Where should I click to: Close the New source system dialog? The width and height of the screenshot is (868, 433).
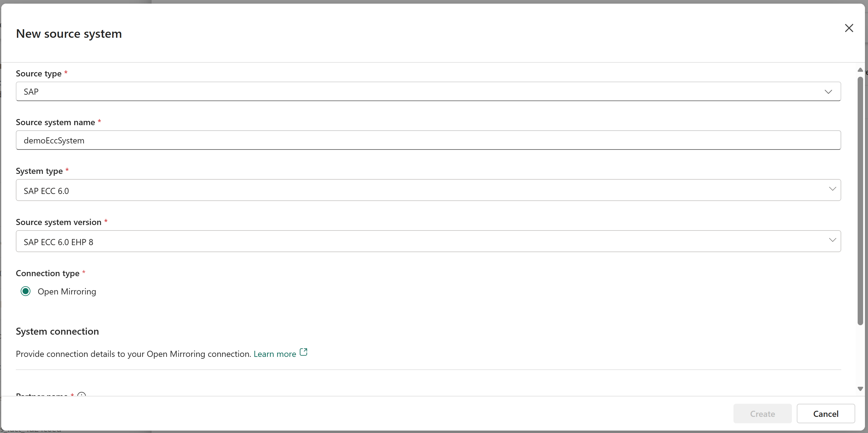pos(849,28)
